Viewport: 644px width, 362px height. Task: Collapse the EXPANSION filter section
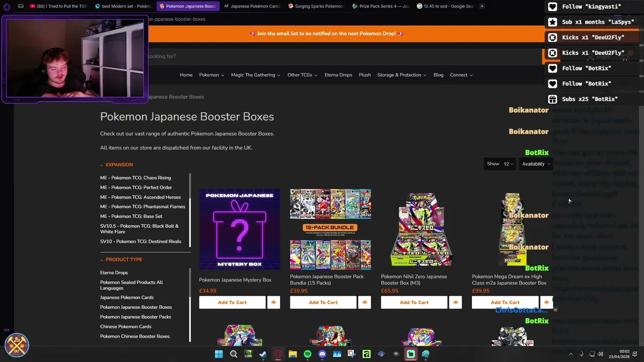(x=117, y=165)
